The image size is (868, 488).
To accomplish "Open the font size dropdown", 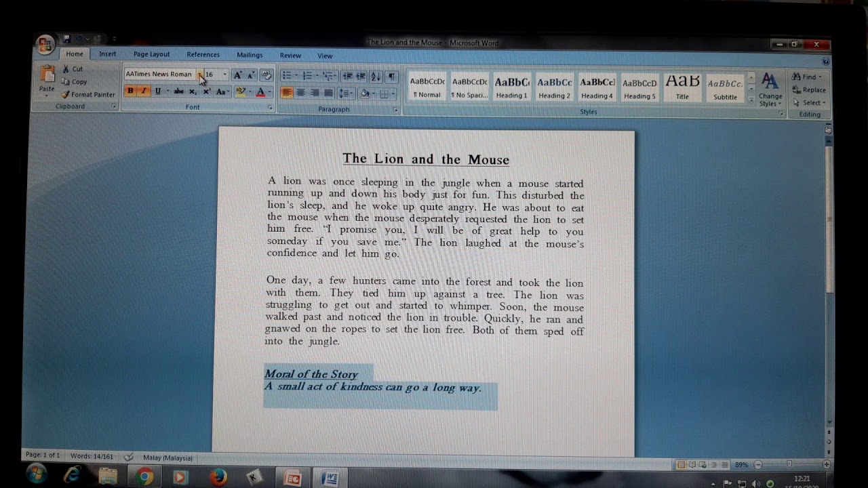I will [224, 75].
